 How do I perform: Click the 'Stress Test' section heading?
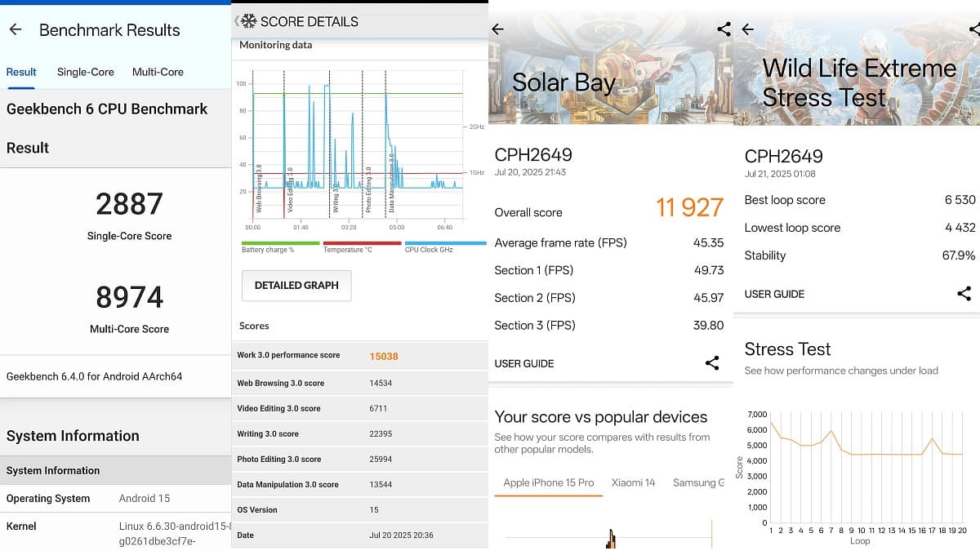pyautogui.click(x=787, y=349)
